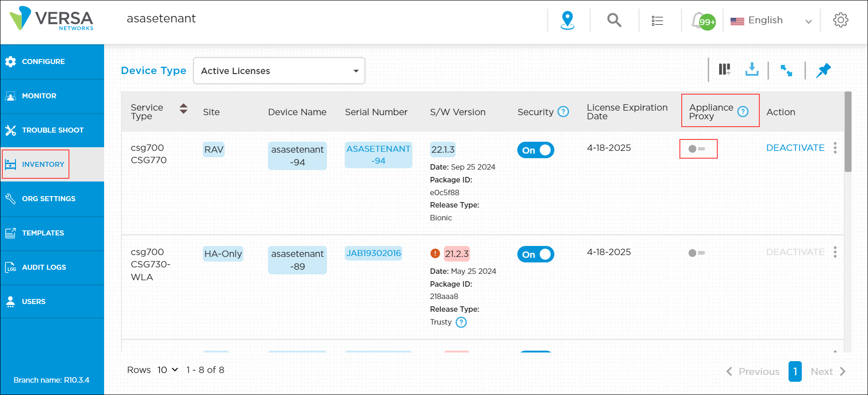Open serial number JAB19302016 link
Viewport: 868px width, 395px height.
pos(373,253)
